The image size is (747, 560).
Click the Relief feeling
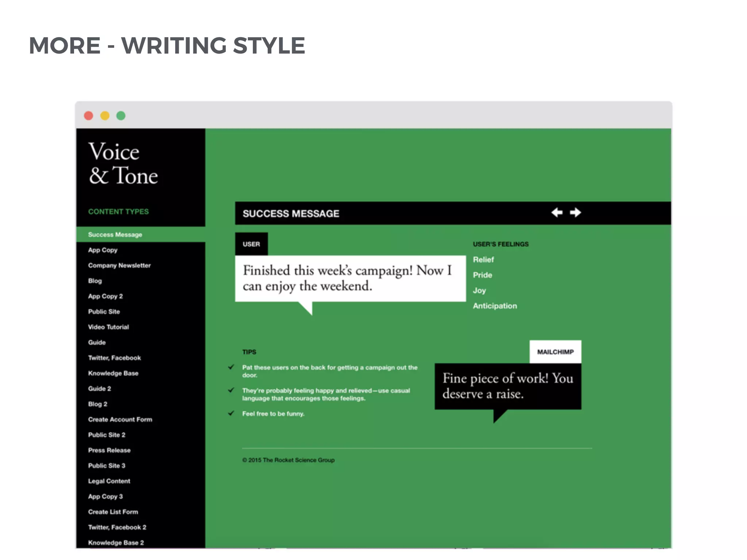click(x=483, y=260)
